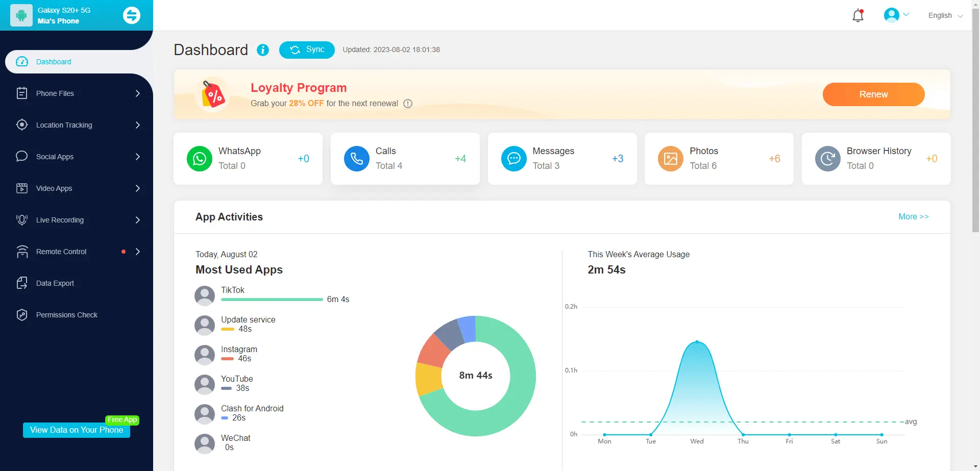Open the notifications bell

(858, 15)
